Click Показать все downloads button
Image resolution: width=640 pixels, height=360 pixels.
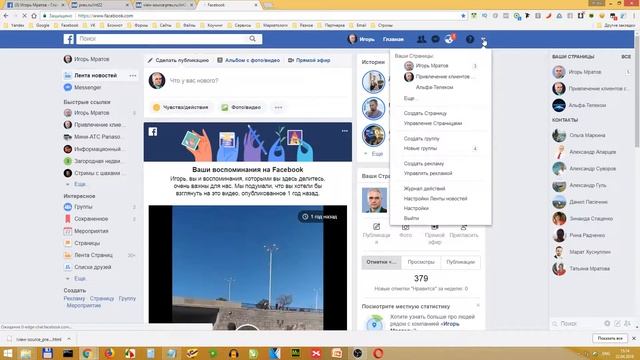610,338
